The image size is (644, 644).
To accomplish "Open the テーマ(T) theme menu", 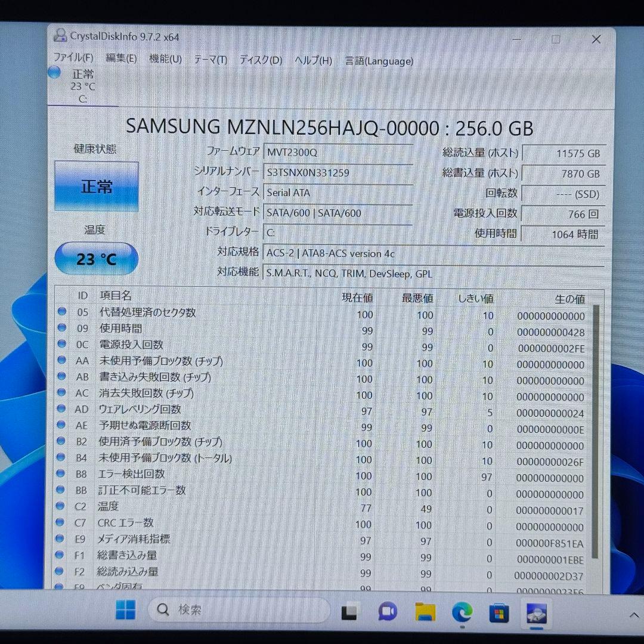I will (210, 60).
